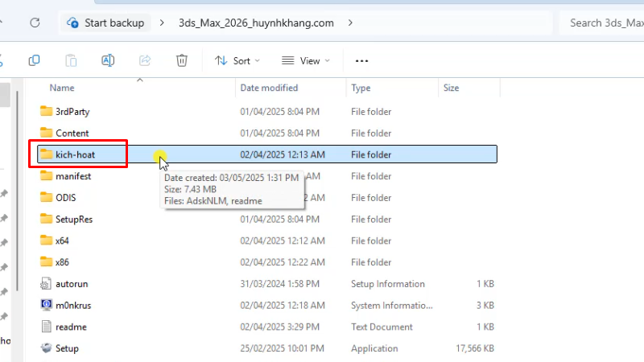
Task: Select the m0nkrus system information file icon
Action: click(x=47, y=305)
